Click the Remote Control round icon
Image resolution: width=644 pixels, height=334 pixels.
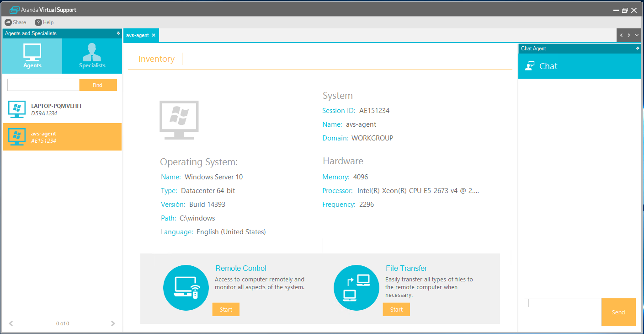[x=186, y=288]
